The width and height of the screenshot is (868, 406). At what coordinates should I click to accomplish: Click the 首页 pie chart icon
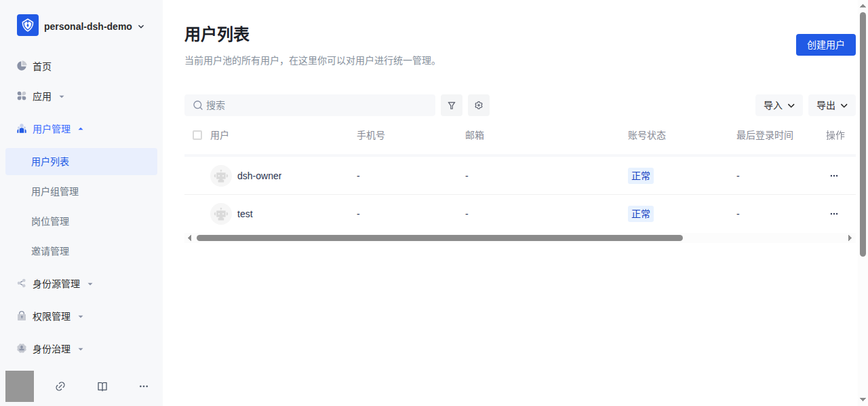click(22, 66)
